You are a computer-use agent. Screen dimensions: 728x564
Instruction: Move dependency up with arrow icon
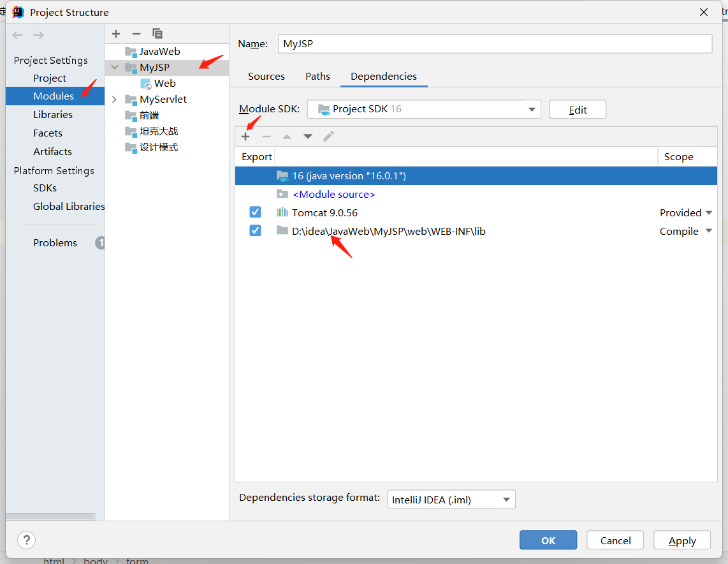coord(287,137)
